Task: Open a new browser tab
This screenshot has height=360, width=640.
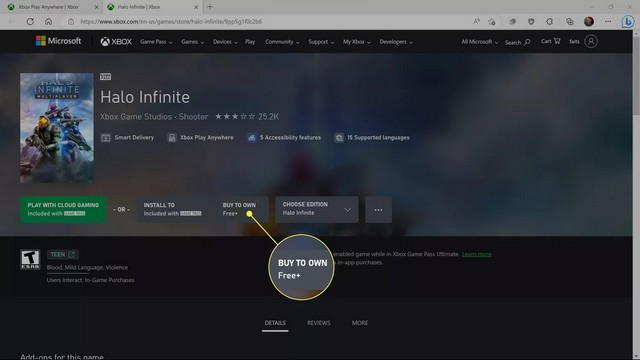Action: tap(210, 7)
